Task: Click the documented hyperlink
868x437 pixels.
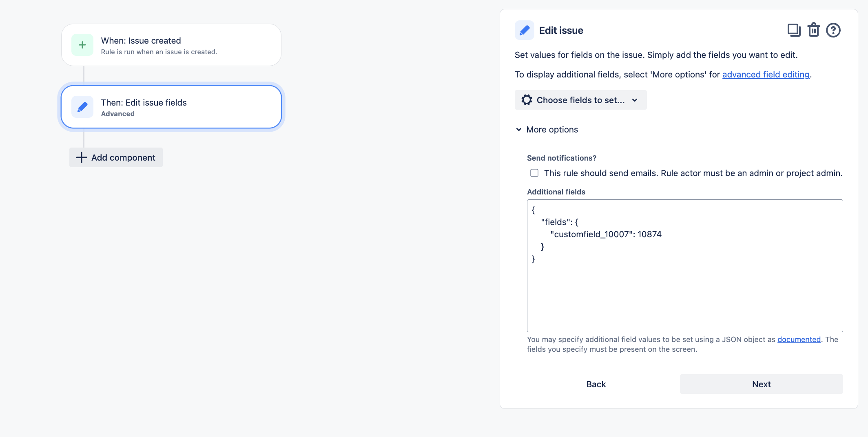Action: 799,339
